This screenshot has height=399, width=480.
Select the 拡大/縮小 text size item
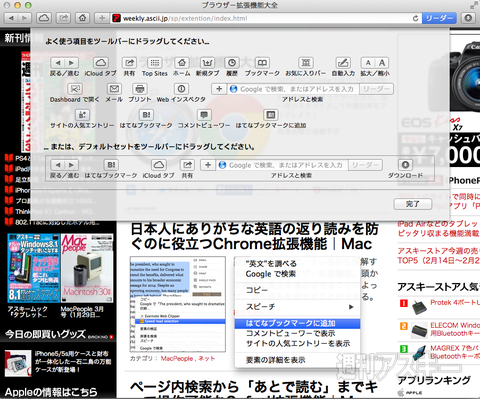click(375, 67)
